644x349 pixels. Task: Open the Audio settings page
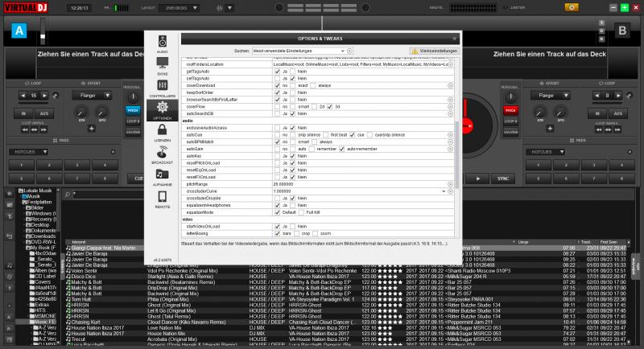point(163,44)
